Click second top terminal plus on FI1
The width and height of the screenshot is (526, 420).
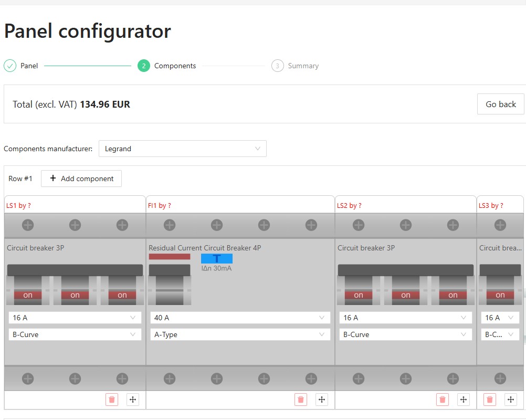[x=217, y=225]
